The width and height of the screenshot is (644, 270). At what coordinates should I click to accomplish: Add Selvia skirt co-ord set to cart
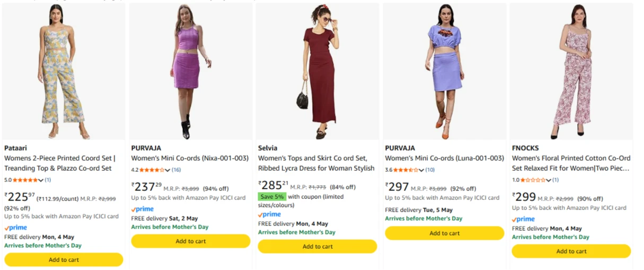(x=317, y=246)
